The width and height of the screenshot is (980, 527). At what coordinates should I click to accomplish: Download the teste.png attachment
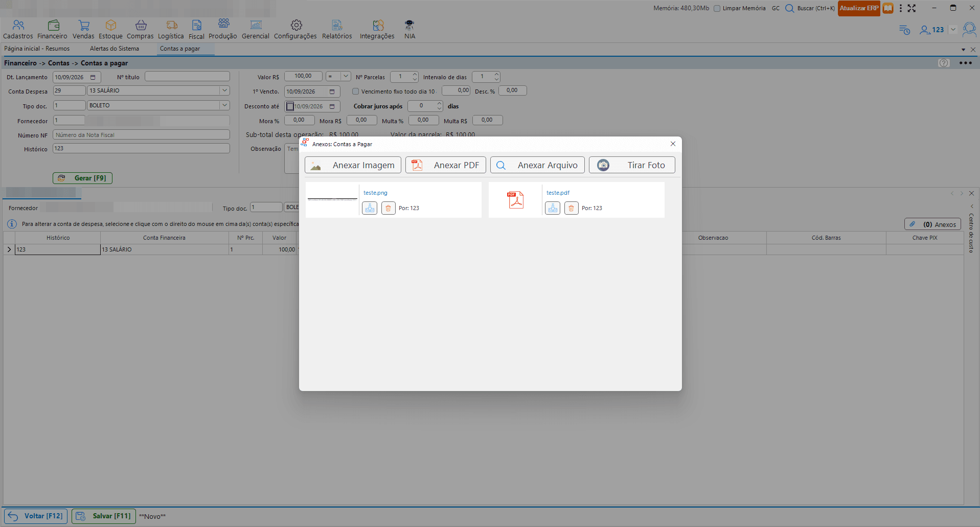coord(370,208)
